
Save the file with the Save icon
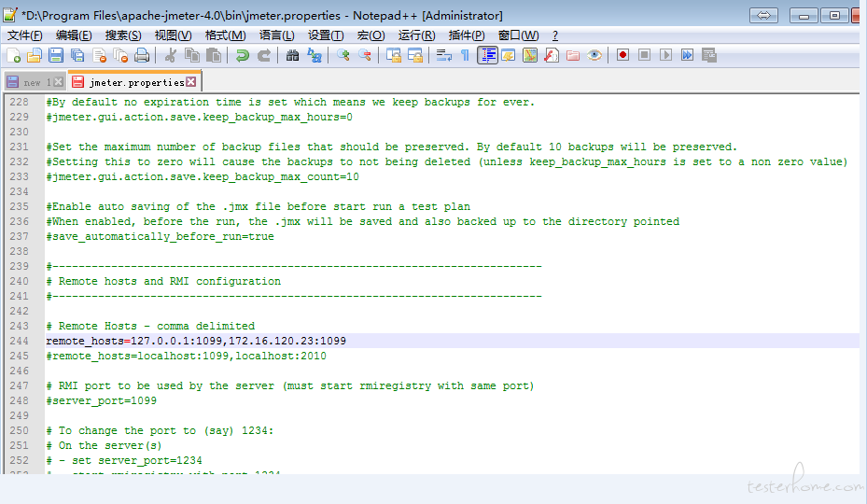click(56, 56)
